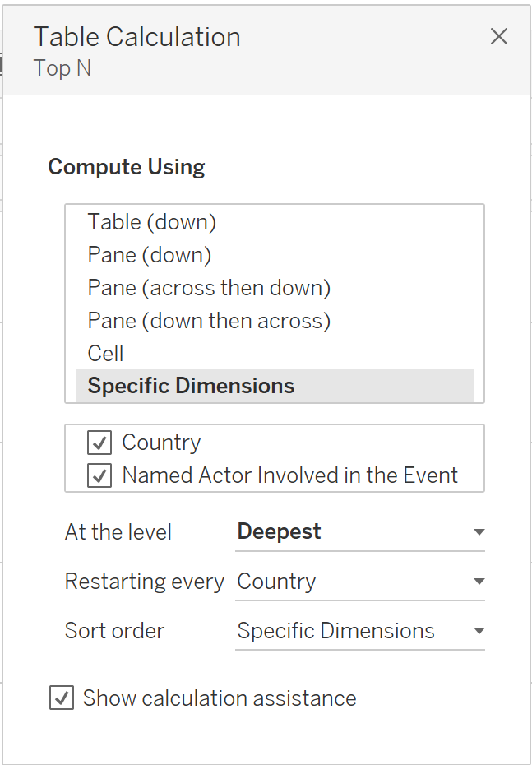
Task: Choose Pane (down) in Compute Using list
Action: [x=149, y=255]
